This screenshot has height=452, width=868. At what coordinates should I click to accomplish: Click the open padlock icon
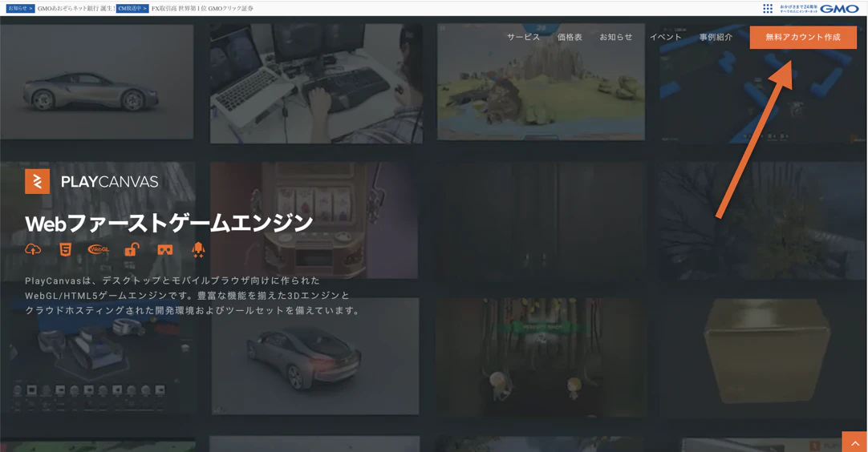(132, 249)
